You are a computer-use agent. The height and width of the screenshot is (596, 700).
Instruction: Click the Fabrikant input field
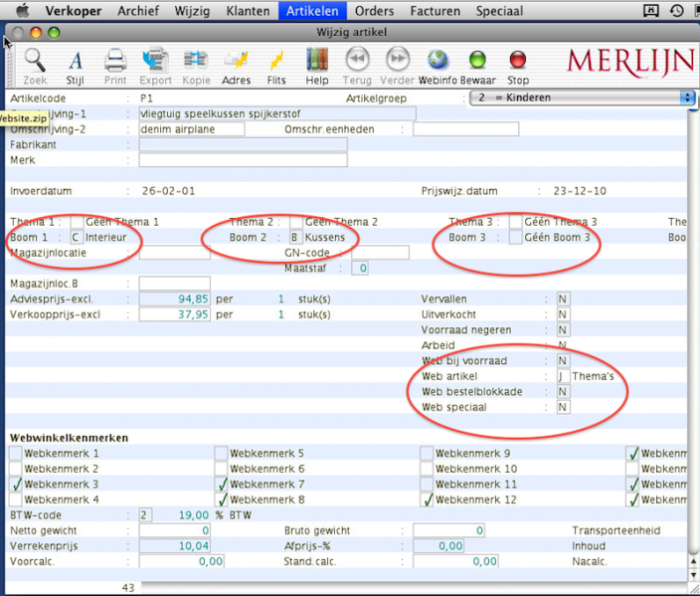coord(243,144)
